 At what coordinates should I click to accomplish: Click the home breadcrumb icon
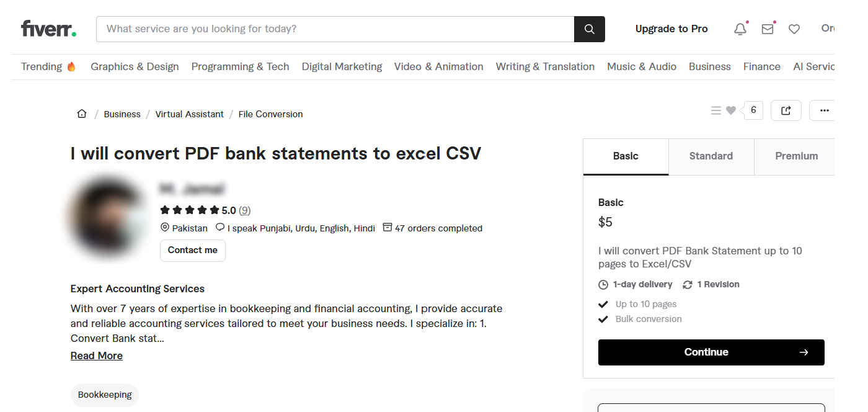click(x=81, y=113)
